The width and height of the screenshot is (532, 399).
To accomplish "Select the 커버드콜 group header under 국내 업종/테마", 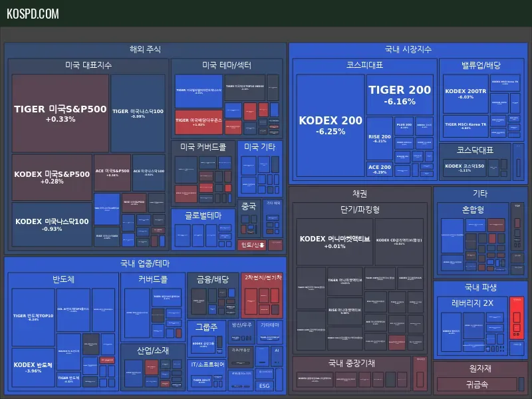I will click(x=153, y=279).
